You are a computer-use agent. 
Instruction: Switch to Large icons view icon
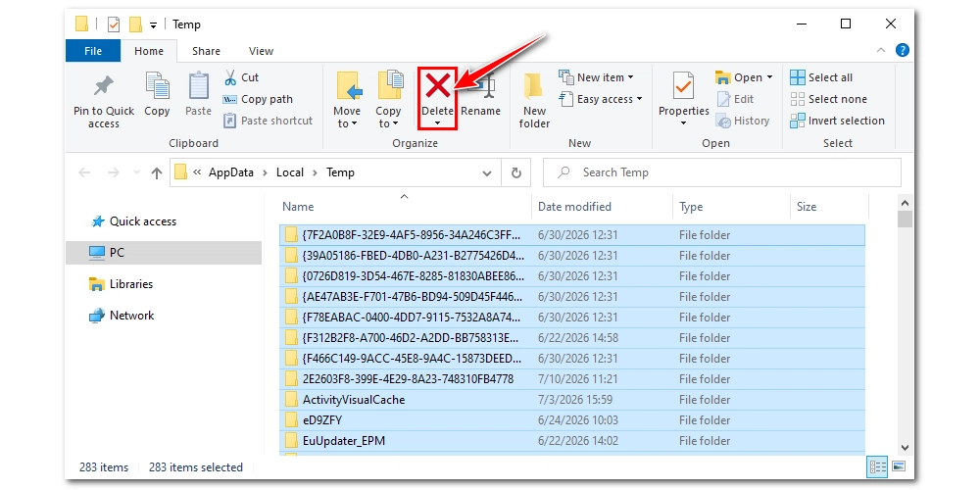click(899, 466)
